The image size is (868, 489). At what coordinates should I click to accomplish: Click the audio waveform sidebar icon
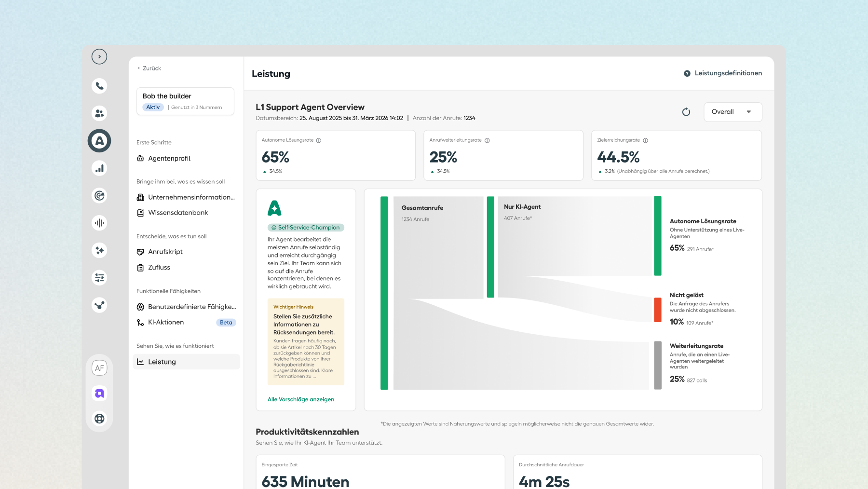coord(99,223)
